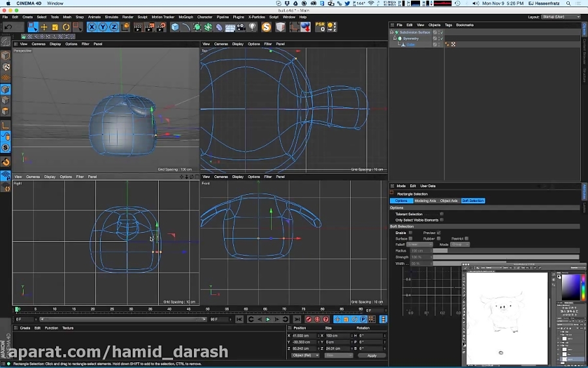Click the orange S plugin icon
588x368 pixels.
point(267,27)
